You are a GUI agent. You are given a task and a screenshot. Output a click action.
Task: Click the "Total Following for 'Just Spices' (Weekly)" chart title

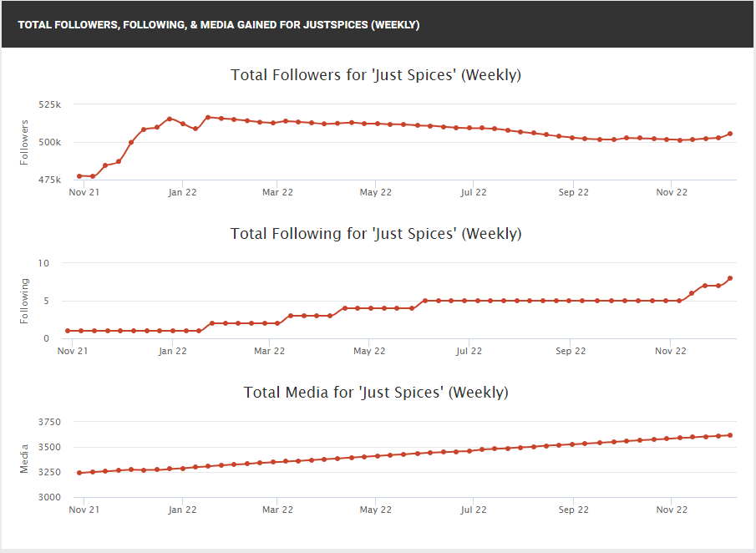click(x=376, y=234)
